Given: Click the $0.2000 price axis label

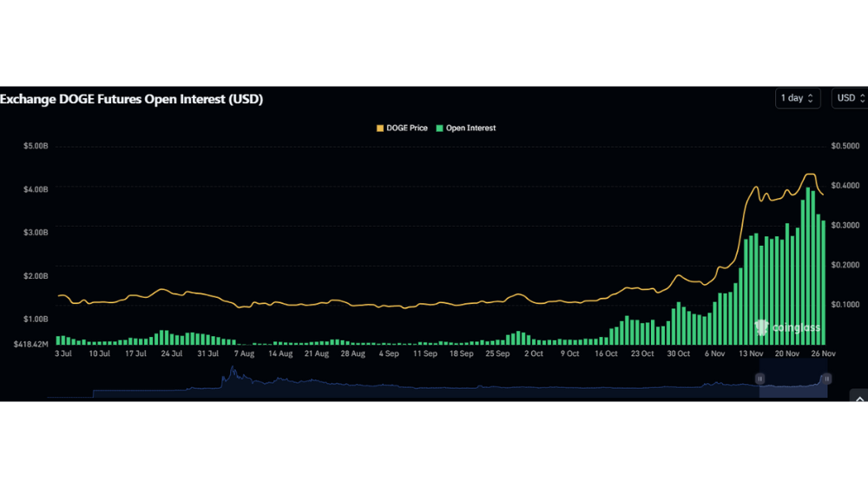Looking at the screenshot, I should point(845,266).
